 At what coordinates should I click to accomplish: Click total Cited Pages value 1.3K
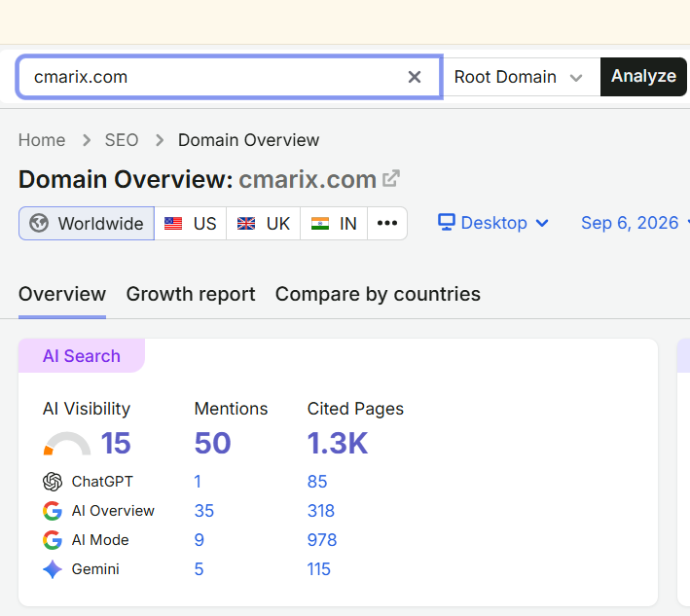click(x=337, y=443)
